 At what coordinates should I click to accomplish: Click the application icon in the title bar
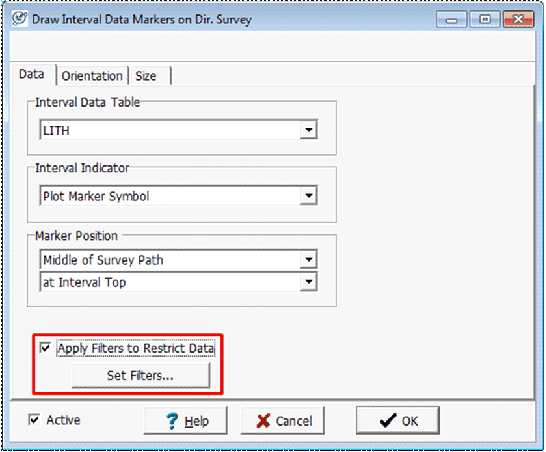[20, 18]
